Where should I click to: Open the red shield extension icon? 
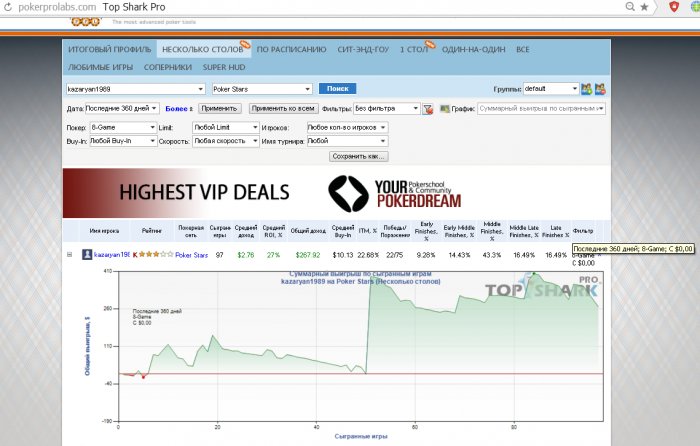(x=674, y=7)
